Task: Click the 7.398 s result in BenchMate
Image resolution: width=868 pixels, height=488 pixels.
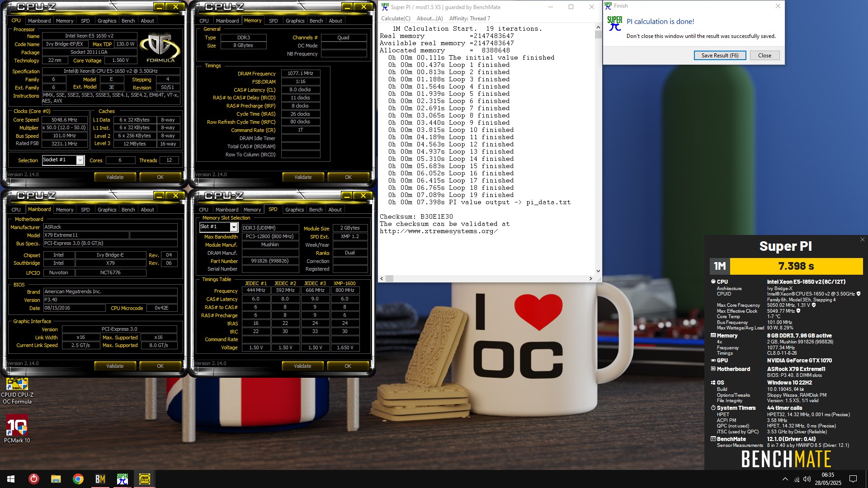Action: point(796,266)
